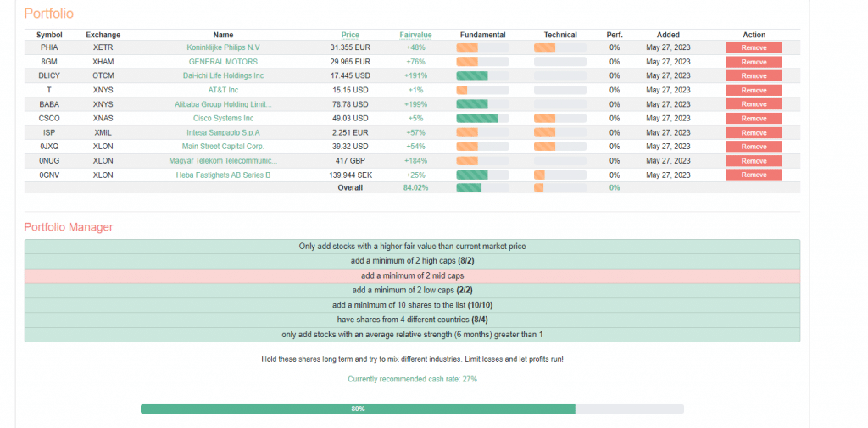Viewport: 868px width, 428px height.
Task: Open AT&T Inc stock link
Action: click(223, 90)
